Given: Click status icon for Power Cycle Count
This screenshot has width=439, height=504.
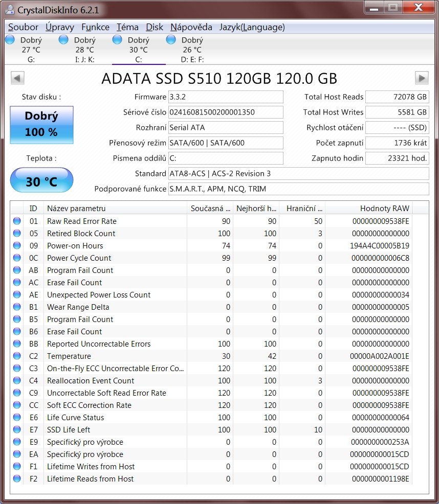Looking at the screenshot, I should click(17, 258).
